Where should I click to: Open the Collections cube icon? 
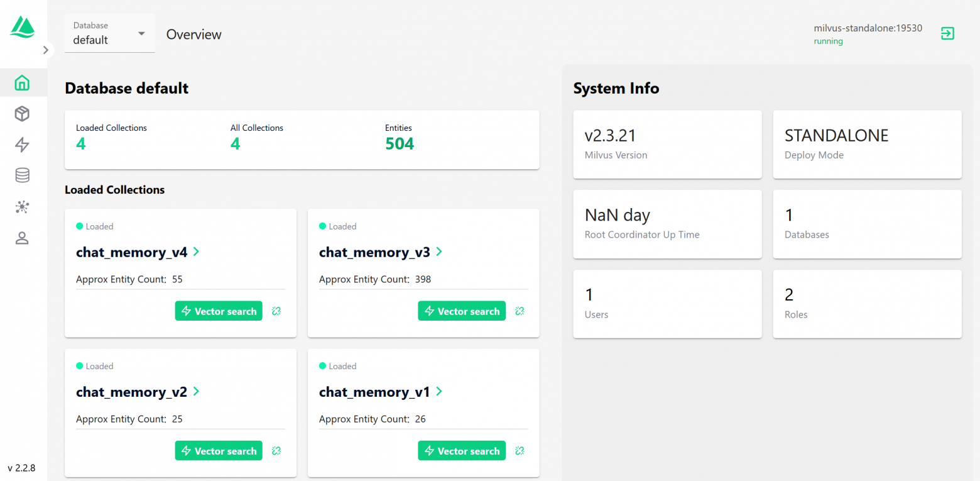pos(22,114)
